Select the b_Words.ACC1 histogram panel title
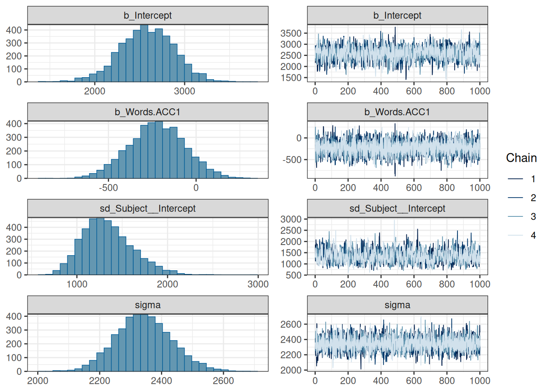 [x=147, y=112]
